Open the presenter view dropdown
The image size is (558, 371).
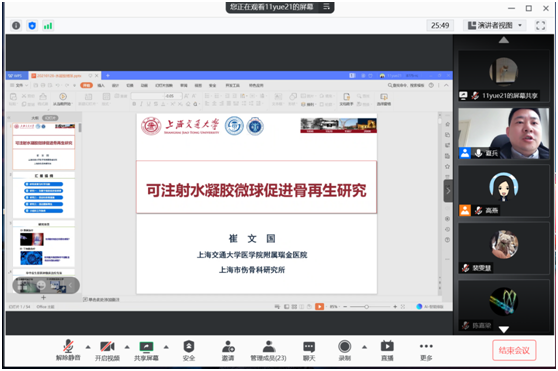click(x=495, y=25)
